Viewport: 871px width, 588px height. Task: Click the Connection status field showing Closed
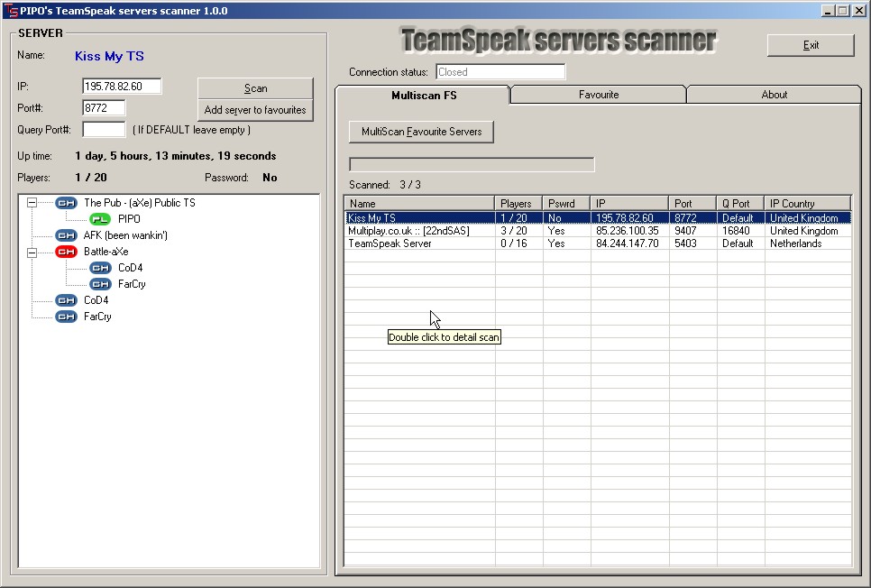click(500, 71)
